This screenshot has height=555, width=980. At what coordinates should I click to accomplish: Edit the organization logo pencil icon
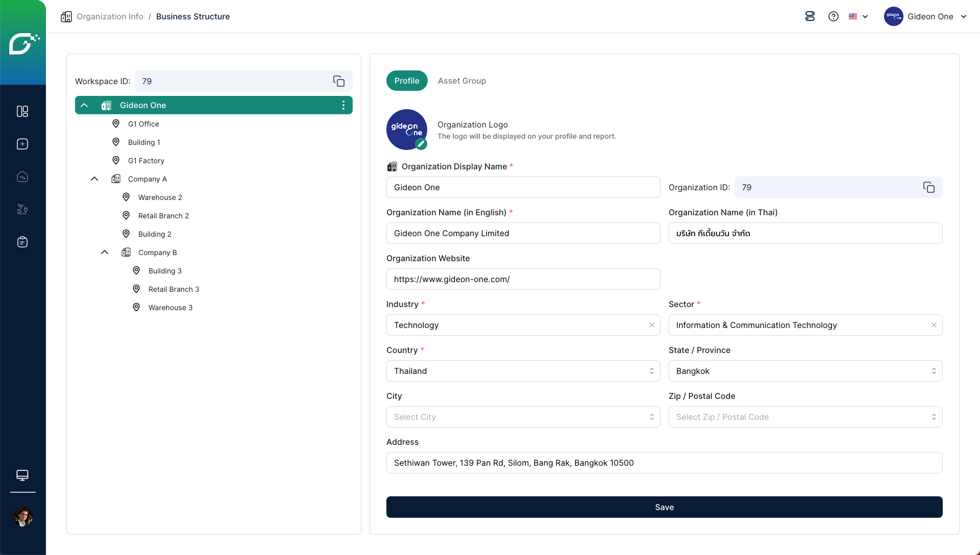click(x=421, y=144)
